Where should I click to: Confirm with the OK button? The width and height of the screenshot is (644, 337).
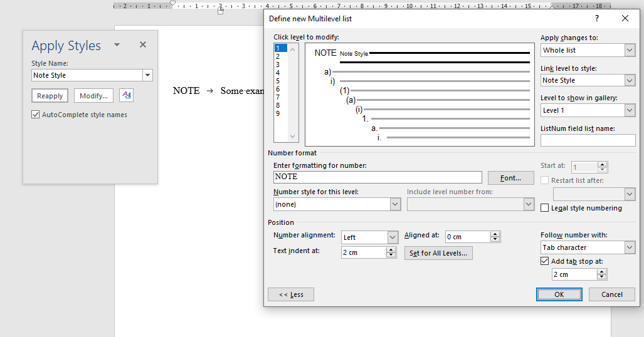point(559,294)
